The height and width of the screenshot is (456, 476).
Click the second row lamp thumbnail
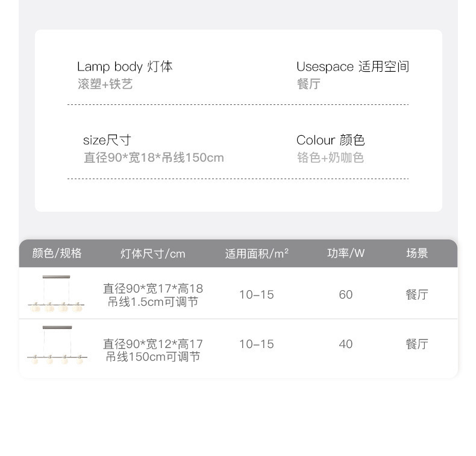pyautogui.click(x=57, y=345)
